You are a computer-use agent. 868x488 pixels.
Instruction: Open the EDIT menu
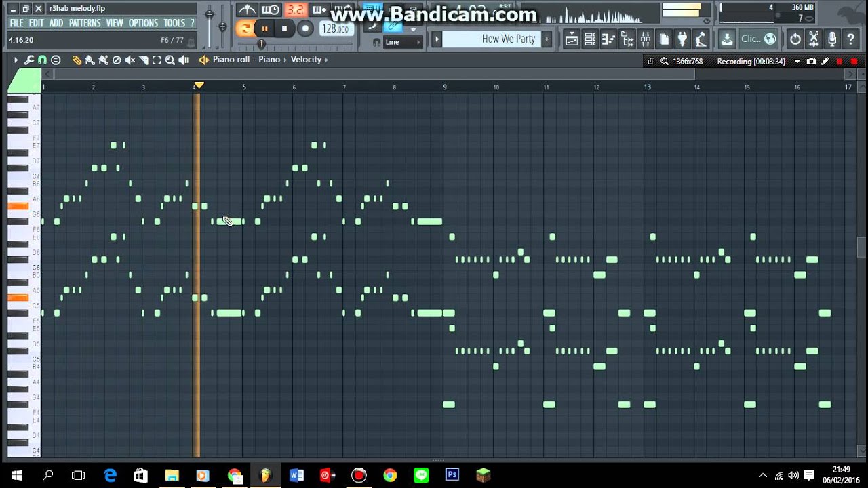point(36,23)
